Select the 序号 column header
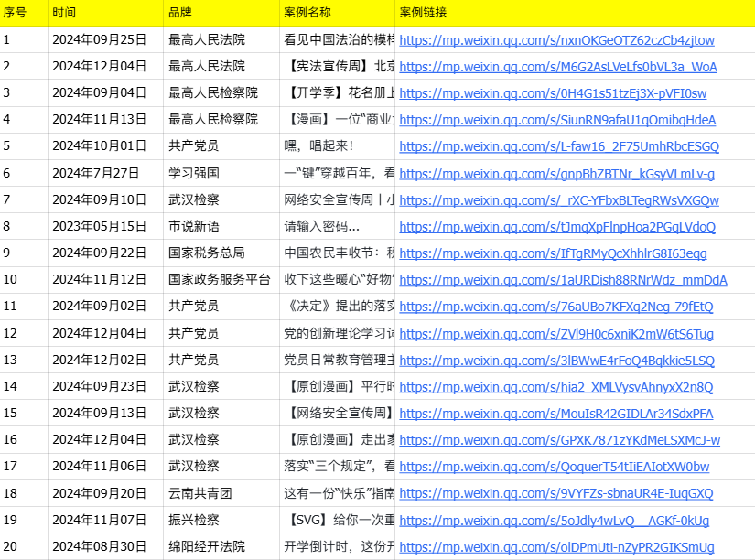 click(x=24, y=13)
